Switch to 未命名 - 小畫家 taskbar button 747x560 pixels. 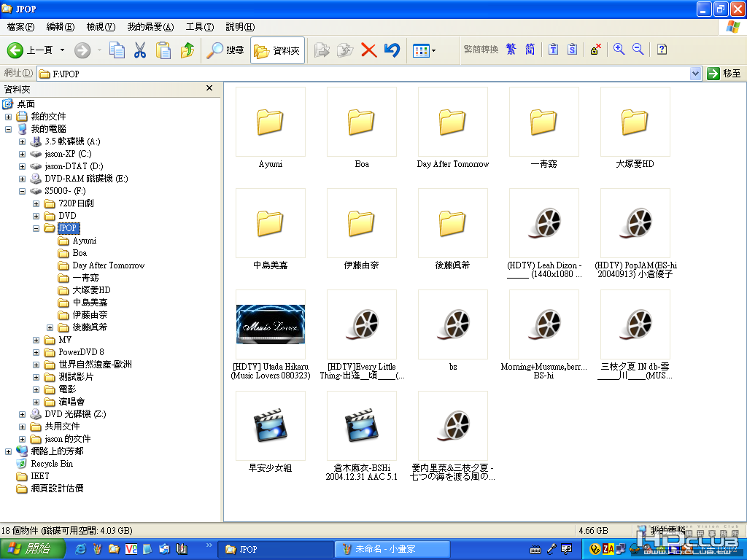pyautogui.click(x=392, y=549)
